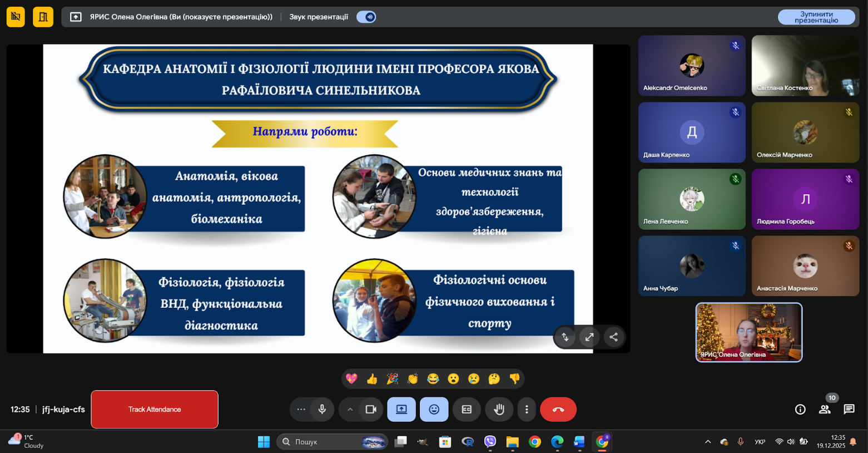Viewport: 868px width, 453px height.
Task: Select Світлана Костенко's video tile
Action: click(x=805, y=66)
